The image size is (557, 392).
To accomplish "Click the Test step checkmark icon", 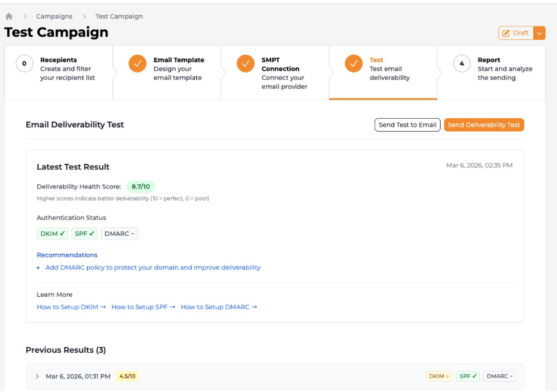I will point(353,64).
